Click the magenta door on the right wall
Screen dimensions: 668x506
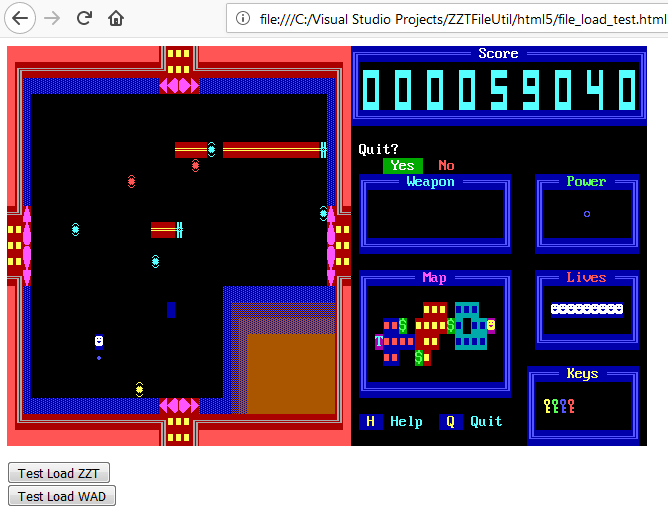point(331,246)
